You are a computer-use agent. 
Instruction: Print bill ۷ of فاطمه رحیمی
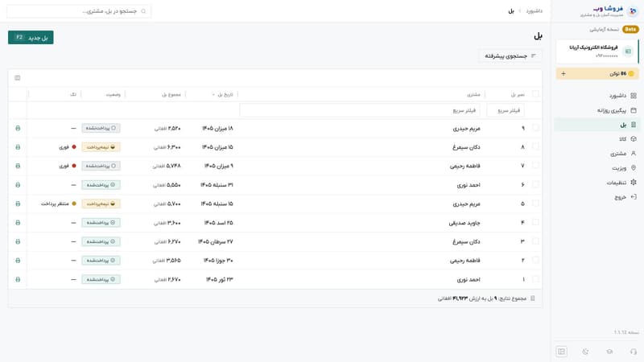point(18,166)
